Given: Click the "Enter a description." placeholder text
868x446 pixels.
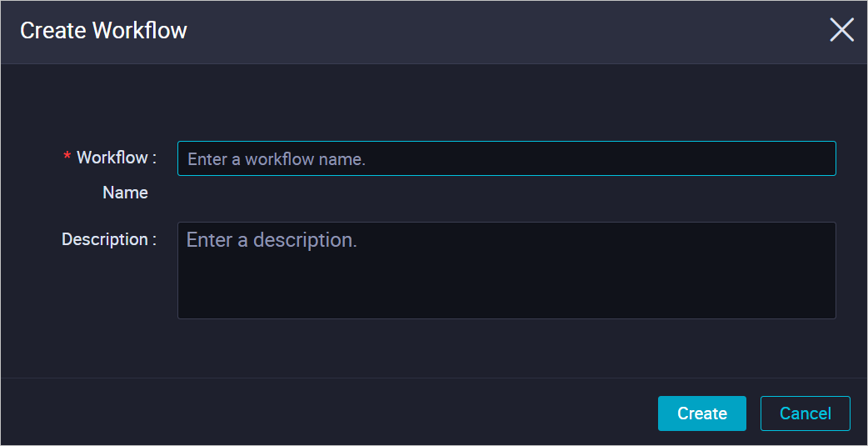Looking at the screenshot, I should [x=272, y=240].
